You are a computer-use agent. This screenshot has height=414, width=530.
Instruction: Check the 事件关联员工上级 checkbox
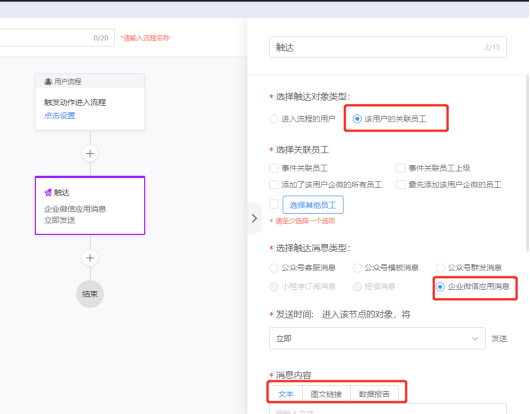click(x=401, y=168)
